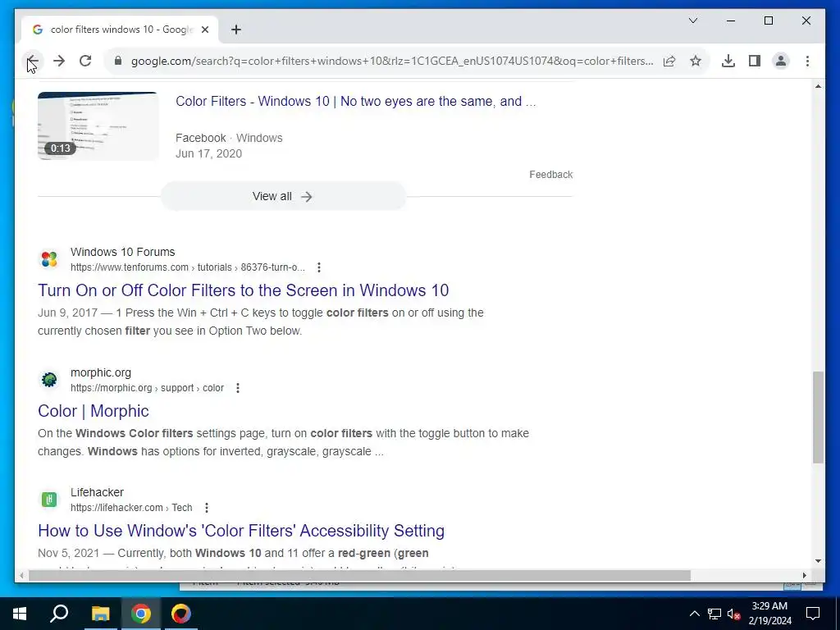This screenshot has height=630, width=840.
Task: Go back using Chrome's back arrow
Action: coord(33,61)
